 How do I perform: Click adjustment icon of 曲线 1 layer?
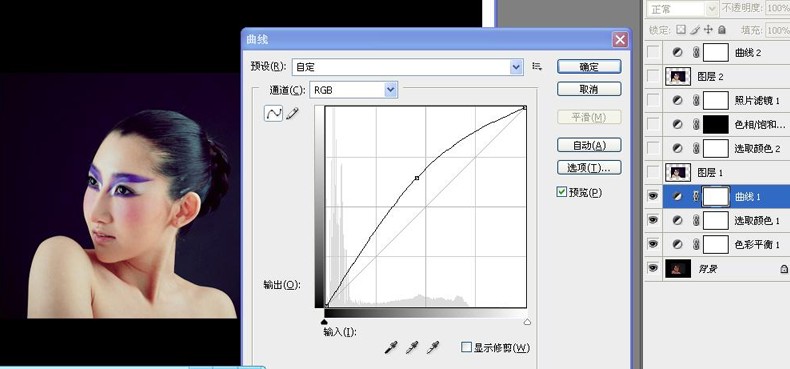(x=678, y=197)
